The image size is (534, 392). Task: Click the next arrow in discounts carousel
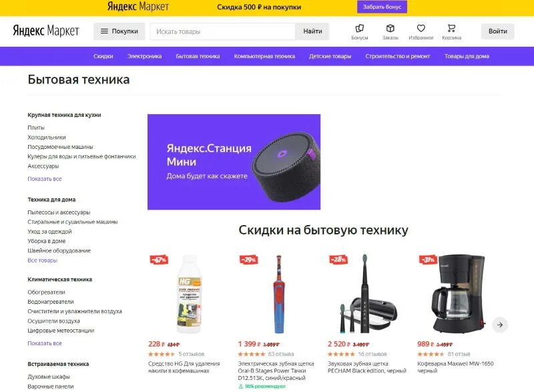pos(500,325)
